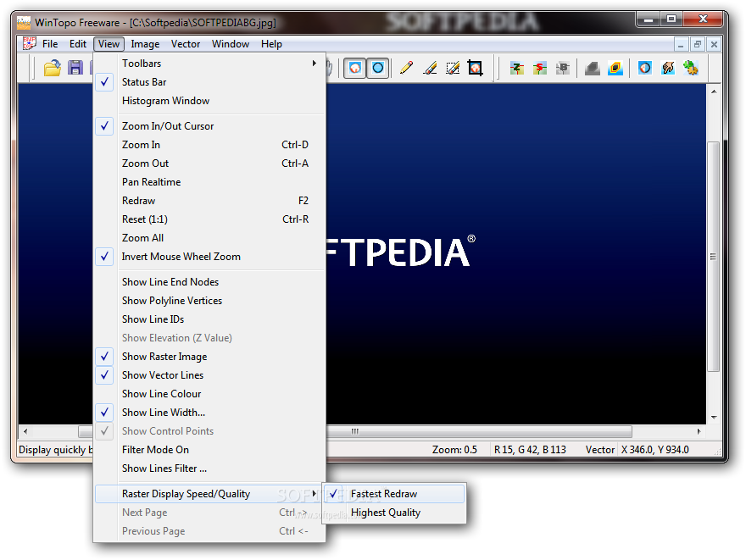Click the Stentiford thinning S icon
This screenshot has height=560, width=746.
[539, 68]
